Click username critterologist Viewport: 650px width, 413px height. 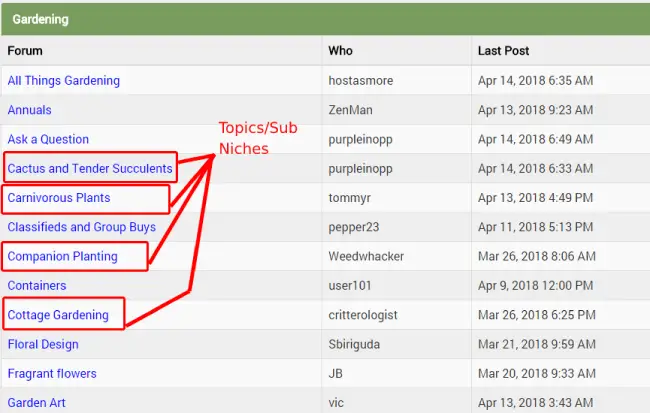(363, 316)
